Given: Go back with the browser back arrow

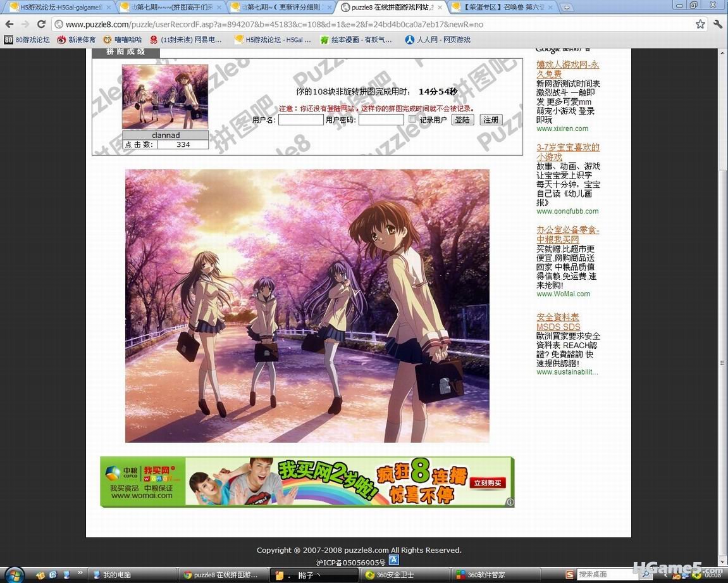Looking at the screenshot, I should pos(9,24).
